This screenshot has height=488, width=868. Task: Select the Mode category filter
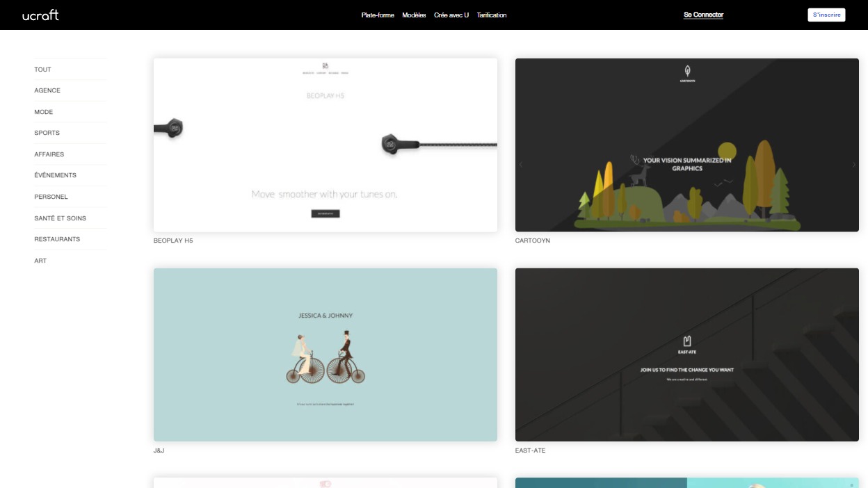[x=44, y=112]
